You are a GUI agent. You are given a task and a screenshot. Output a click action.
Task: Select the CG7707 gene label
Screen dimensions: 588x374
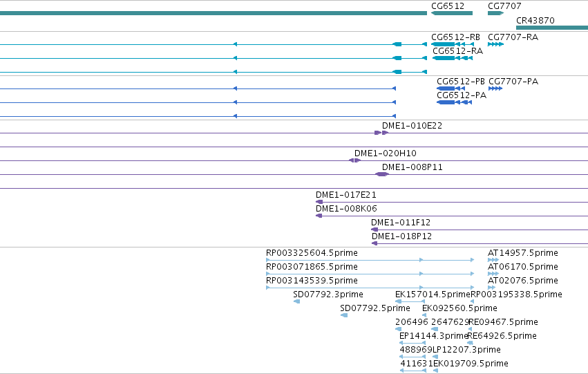pyautogui.click(x=504, y=6)
